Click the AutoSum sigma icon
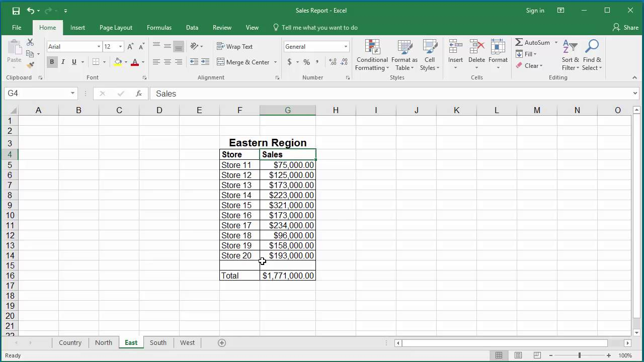 pyautogui.click(x=519, y=43)
